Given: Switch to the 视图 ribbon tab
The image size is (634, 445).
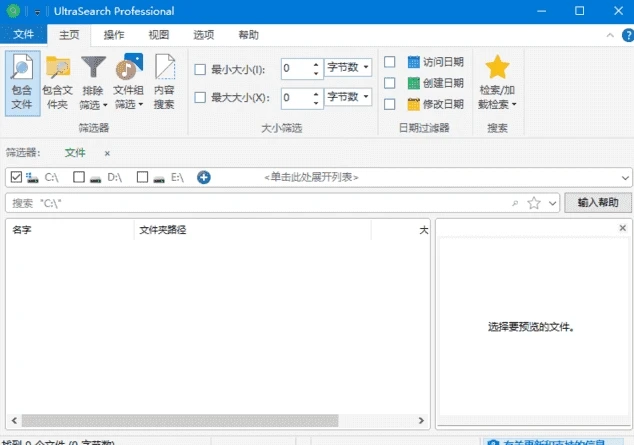Looking at the screenshot, I should click(x=159, y=35).
